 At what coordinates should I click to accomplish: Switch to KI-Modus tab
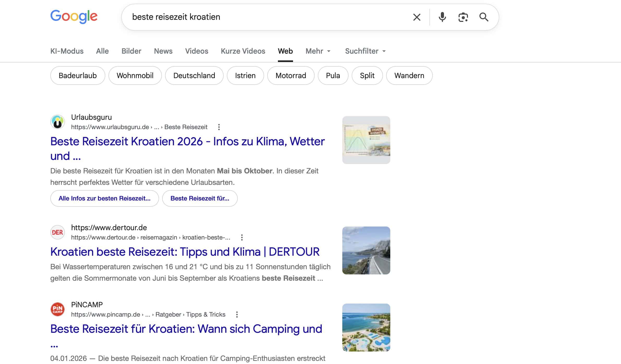click(x=67, y=51)
